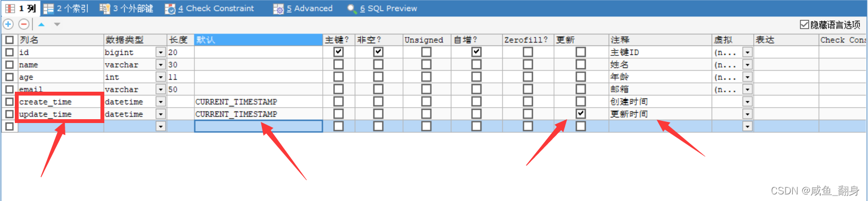The width and height of the screenshot is (868, 201).
Task: Uncheck not-null for id row
Action: coord(378,52)
